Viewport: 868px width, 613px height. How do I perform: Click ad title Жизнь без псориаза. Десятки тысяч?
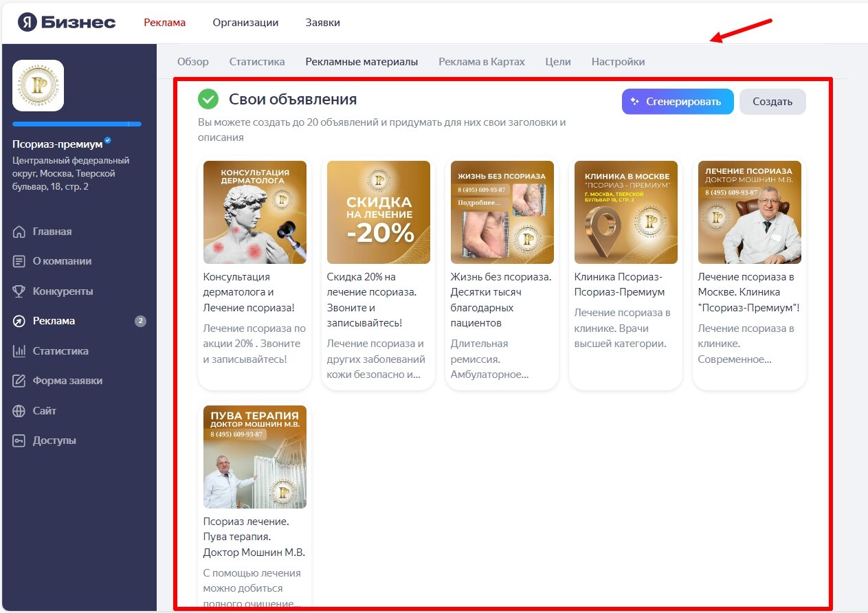pyautogui.click(x=501, y=300)
